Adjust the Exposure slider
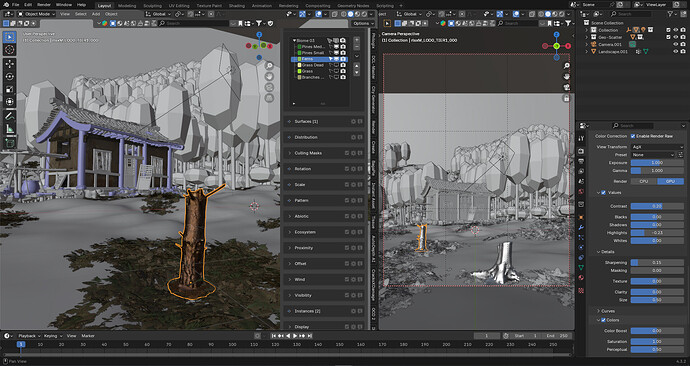Viewport: 690px width, 366px height. click(x=657, y=163)
